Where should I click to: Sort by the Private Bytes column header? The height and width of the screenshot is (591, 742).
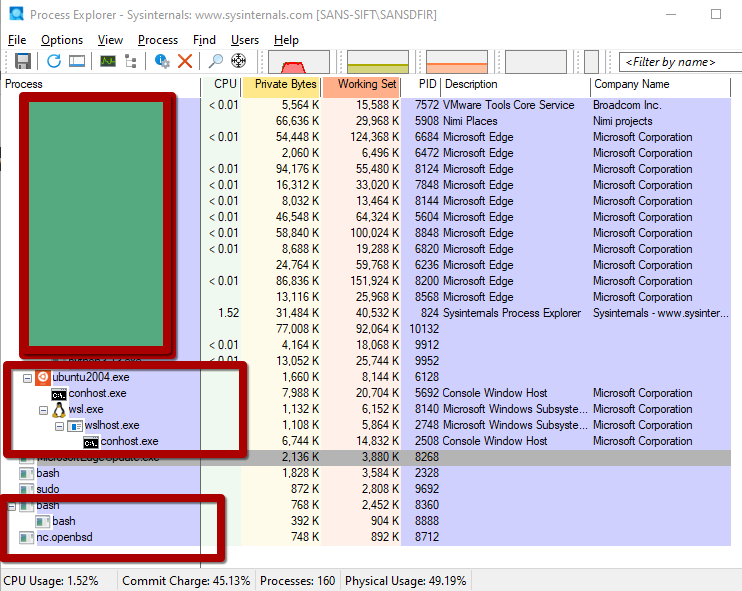[285, 85]
